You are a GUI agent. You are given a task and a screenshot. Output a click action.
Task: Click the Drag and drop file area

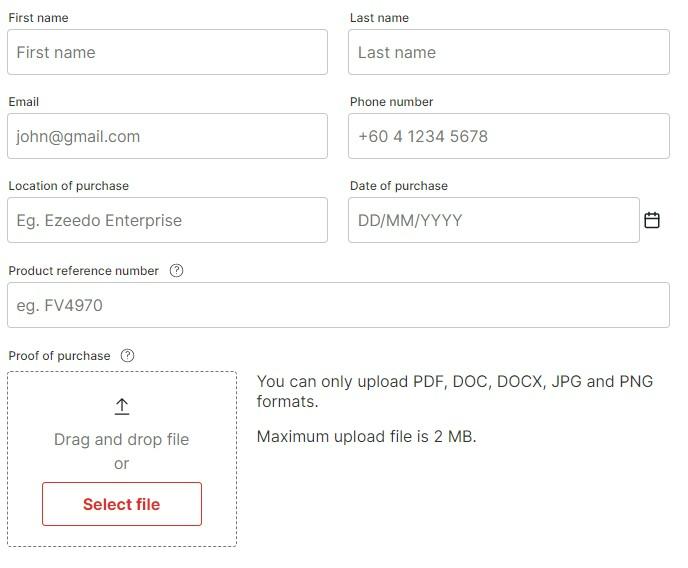tap(122, 459)
